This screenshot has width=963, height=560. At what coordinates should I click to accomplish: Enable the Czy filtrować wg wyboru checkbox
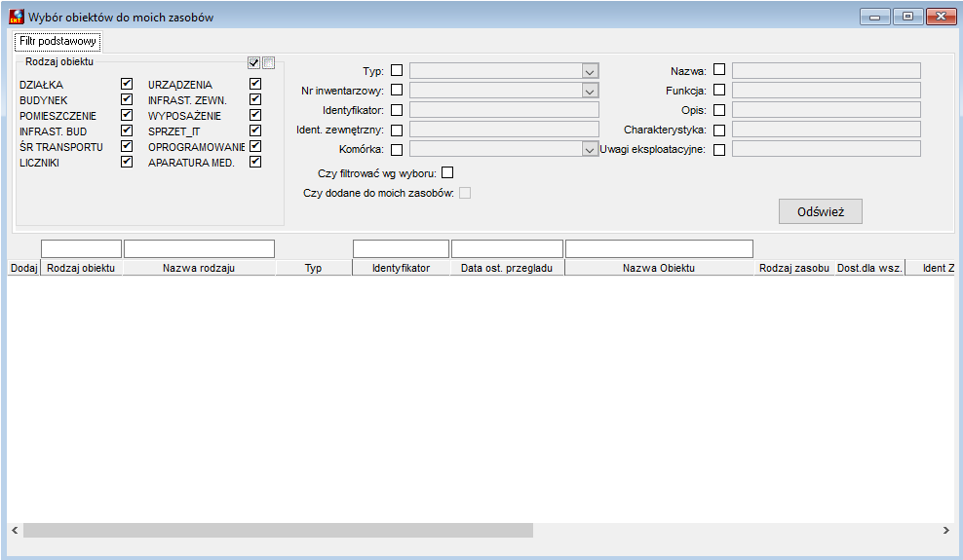[x=447, y=173]
